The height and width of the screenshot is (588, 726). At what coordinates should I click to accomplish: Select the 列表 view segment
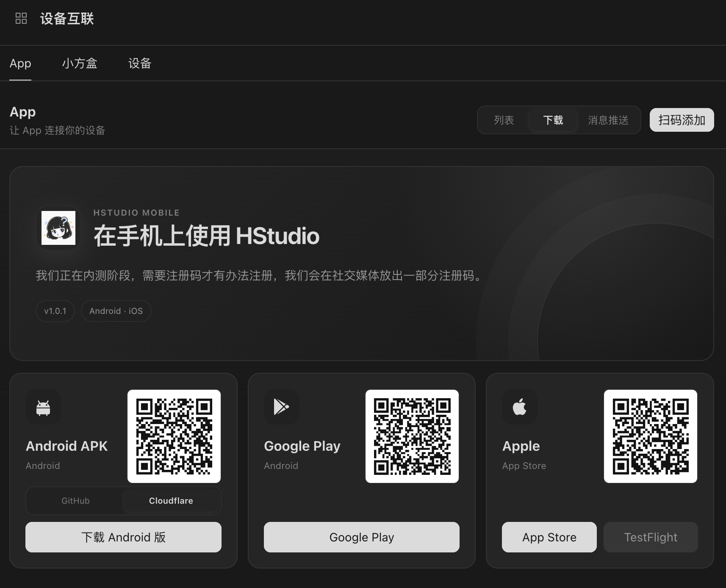[x=504, y=120]
